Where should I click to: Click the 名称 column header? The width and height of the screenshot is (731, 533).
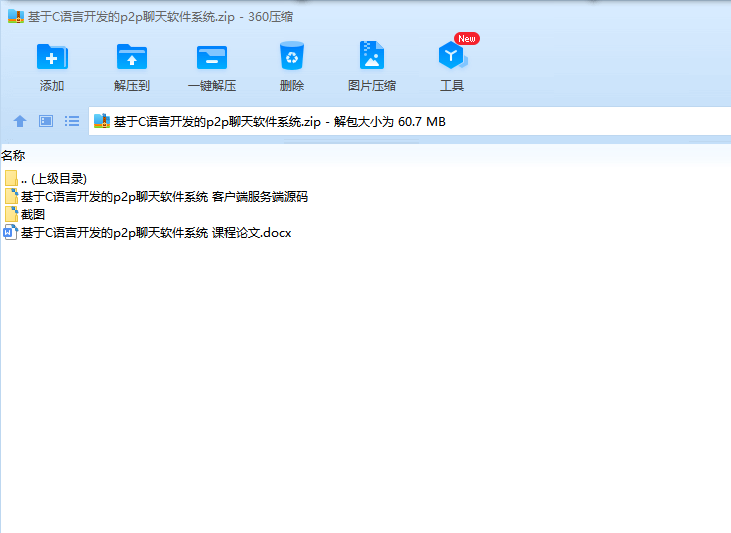click(13, 155)
